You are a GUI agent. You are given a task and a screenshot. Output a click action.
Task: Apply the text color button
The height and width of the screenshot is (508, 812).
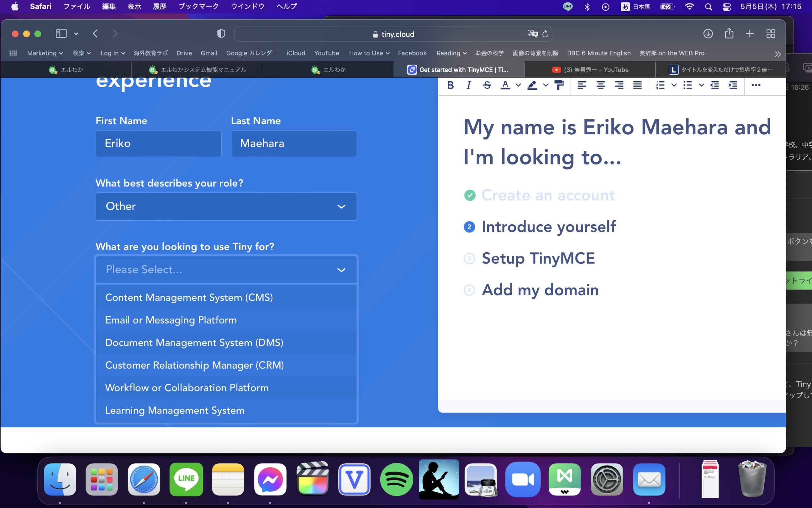[505, 85]
